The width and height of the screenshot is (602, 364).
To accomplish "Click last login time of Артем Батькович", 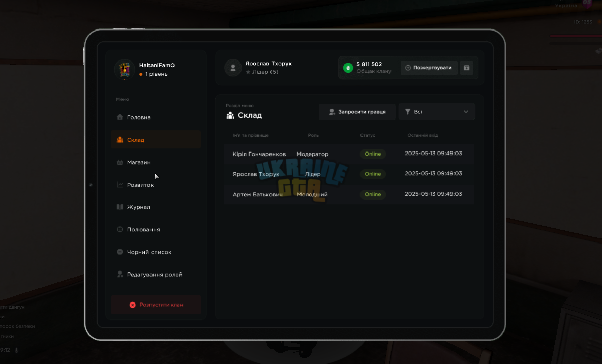I will (x=434, y=194).
